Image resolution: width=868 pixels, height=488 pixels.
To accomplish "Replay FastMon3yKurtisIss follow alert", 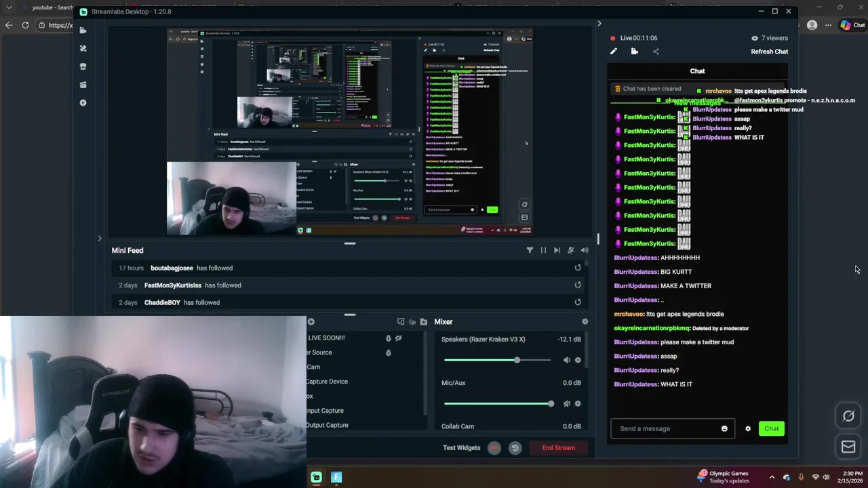I will click(578, 285).
